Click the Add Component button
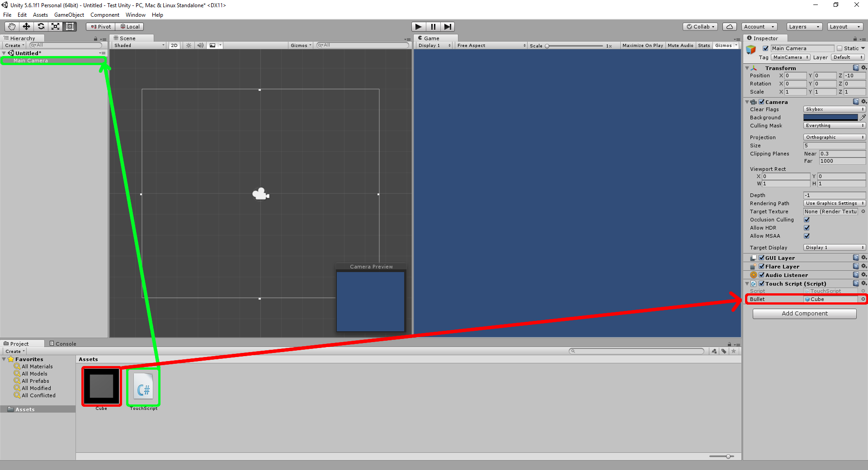 pyautogui.click(x=804, y=314)
